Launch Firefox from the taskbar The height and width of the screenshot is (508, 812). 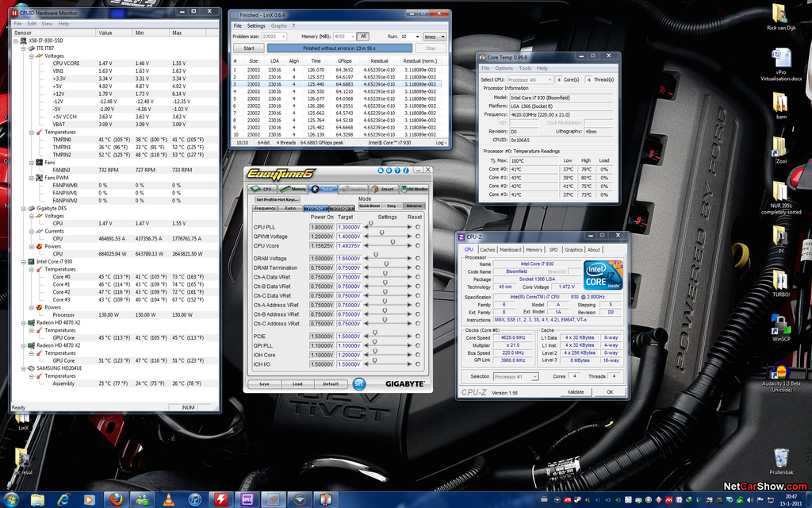[x=116, y=500]
